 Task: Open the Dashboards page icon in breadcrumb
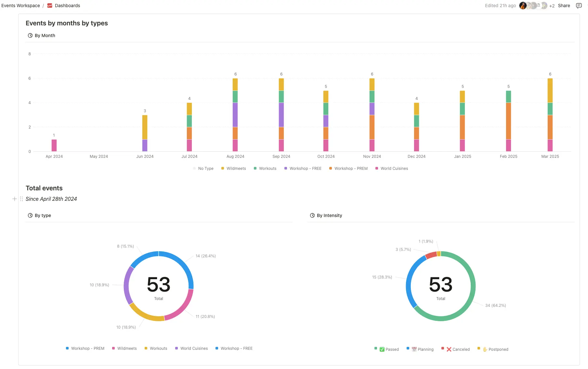point(50,6)
